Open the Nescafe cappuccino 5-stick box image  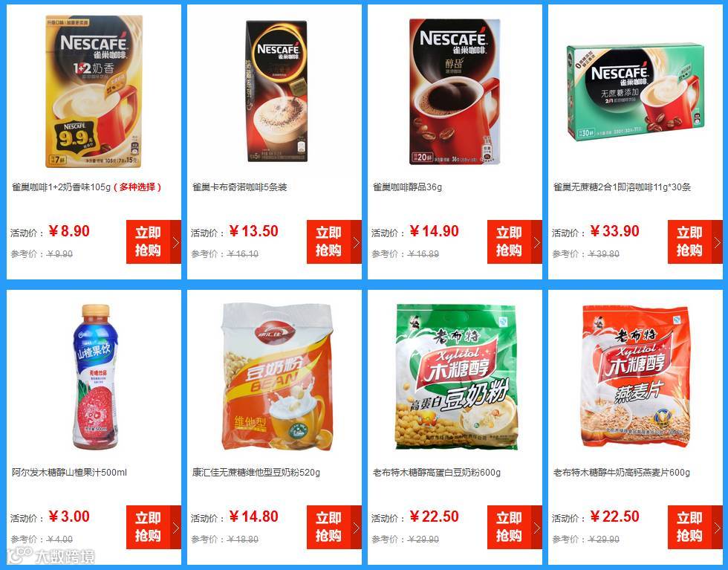click(276, 91)
